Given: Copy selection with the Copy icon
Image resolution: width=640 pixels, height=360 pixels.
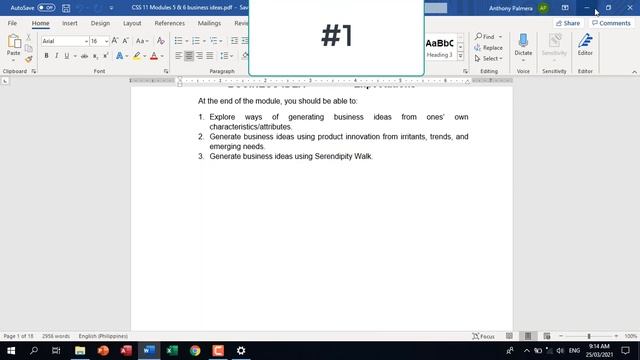Looking at the screenshot, I should click(x=29, y=48).
